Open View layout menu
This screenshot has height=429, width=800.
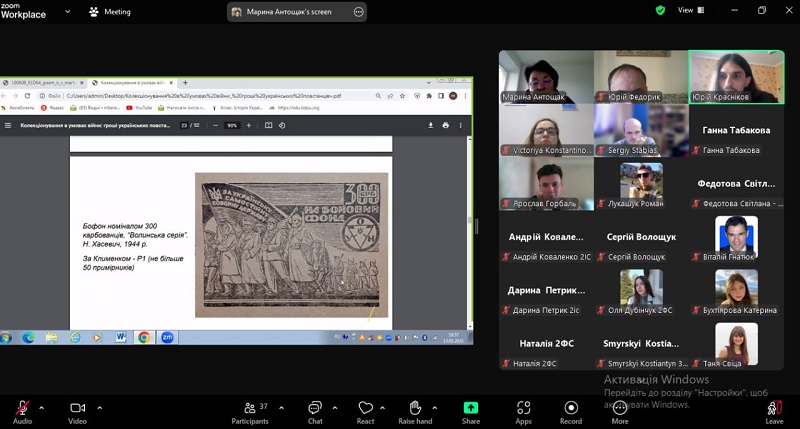tap(691, 10)
